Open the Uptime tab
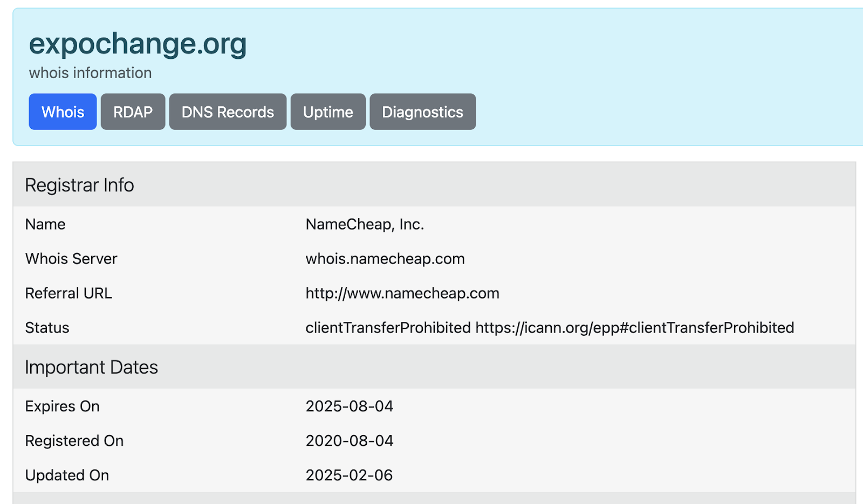The width and height of the screenshot is (863, 504). [x=328, y=112]
